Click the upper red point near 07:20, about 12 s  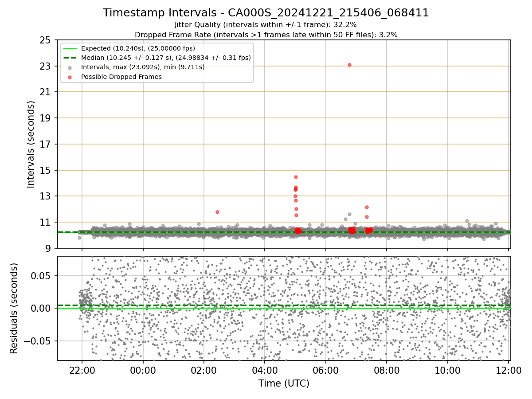point(367,207)
